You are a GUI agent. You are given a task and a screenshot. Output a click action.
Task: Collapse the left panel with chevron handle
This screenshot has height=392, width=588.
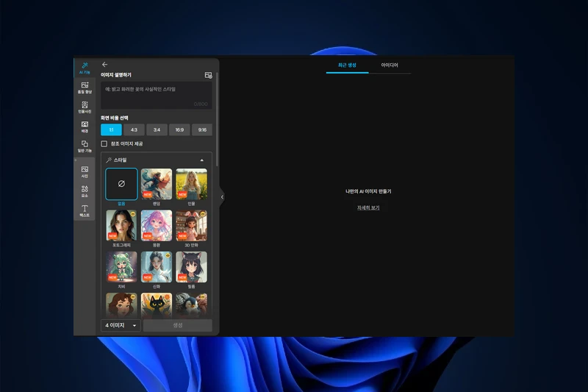click(x=222, y=197)
